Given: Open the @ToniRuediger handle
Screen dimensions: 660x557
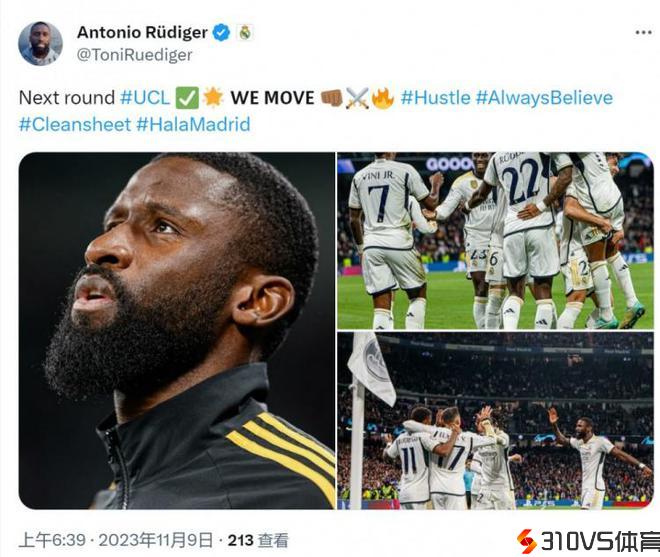Looking at the screenshot, I should [134, 55].
